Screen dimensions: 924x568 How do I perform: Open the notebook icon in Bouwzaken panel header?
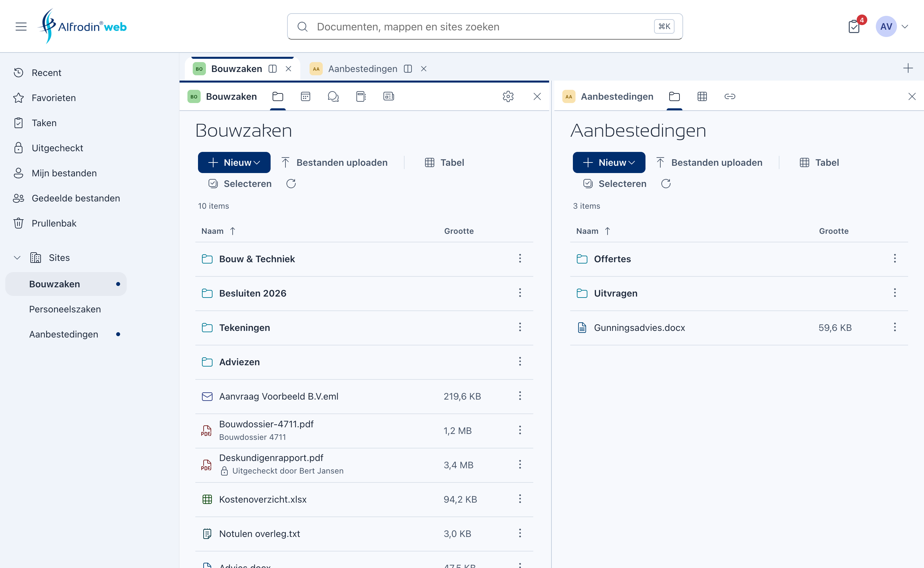tap(361, 96)
